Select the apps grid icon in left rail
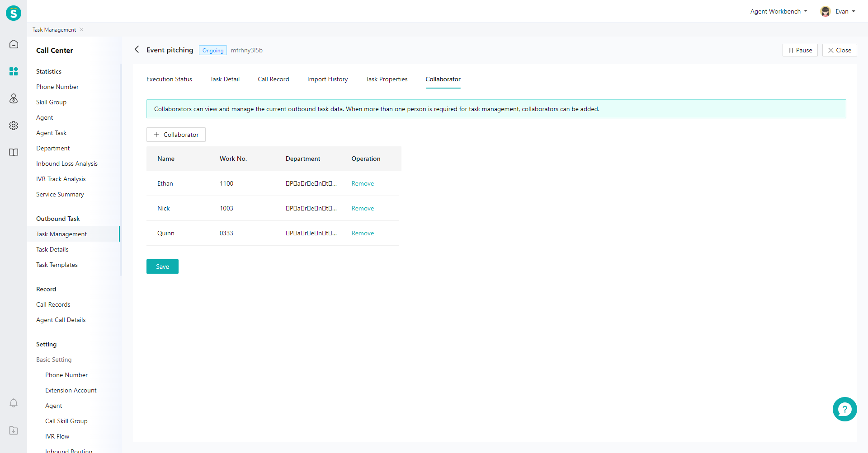Screen dimensions: 868x453 pyautogui.click(x=14, y=71)
